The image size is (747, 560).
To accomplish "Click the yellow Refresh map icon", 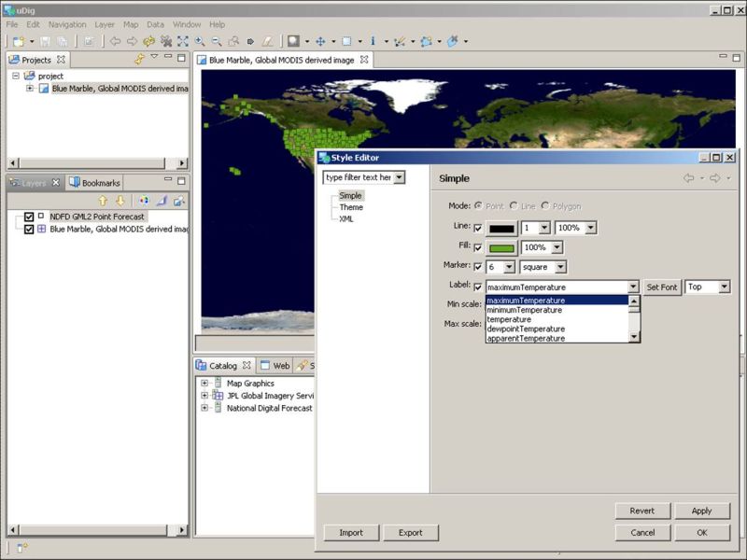I will [x=149, y=41].
